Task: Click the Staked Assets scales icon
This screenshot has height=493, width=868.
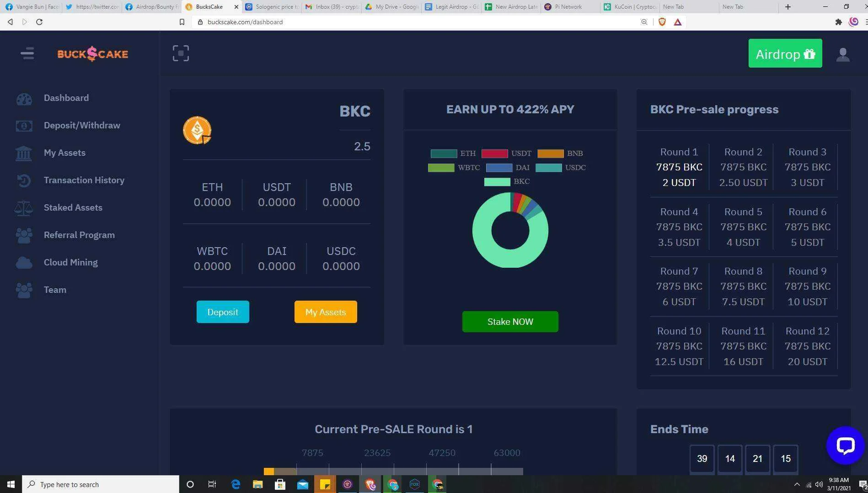Action: (x=24, y=208)
